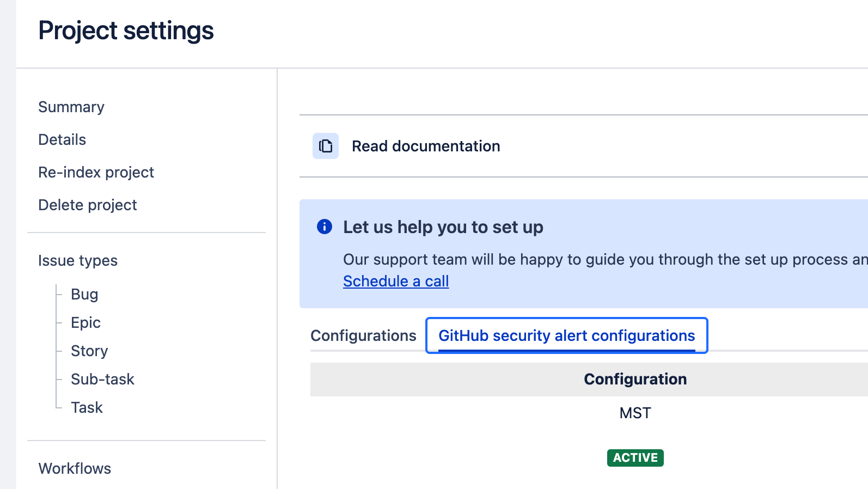Navigate to Workflows in the sidebar

(x=75, y=468)
